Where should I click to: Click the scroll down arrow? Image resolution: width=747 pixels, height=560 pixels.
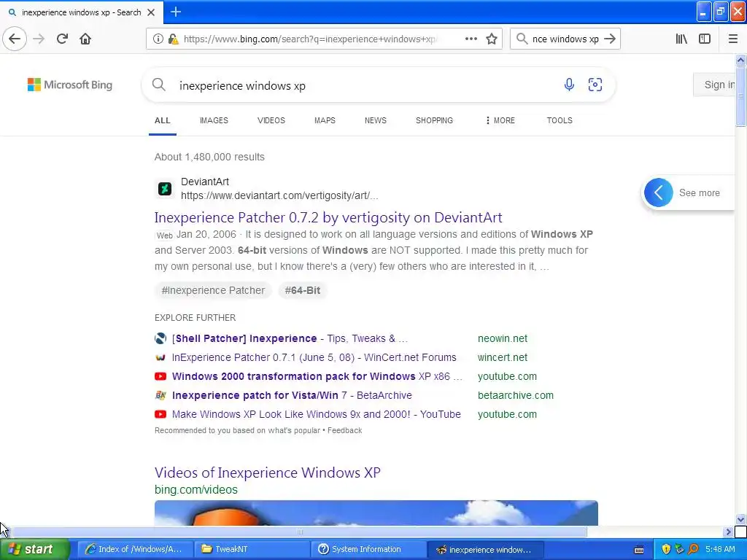[x=740, y=519]
